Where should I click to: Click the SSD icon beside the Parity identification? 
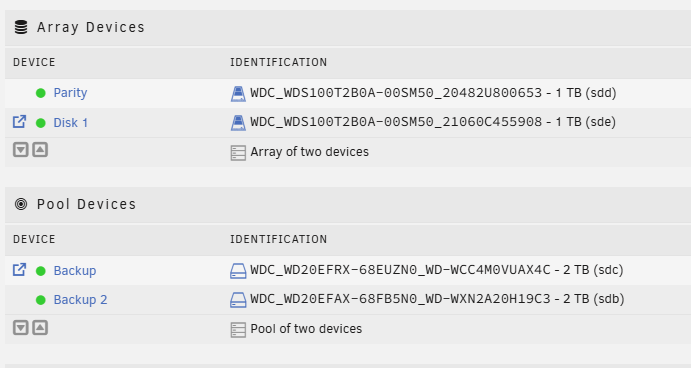238,93
